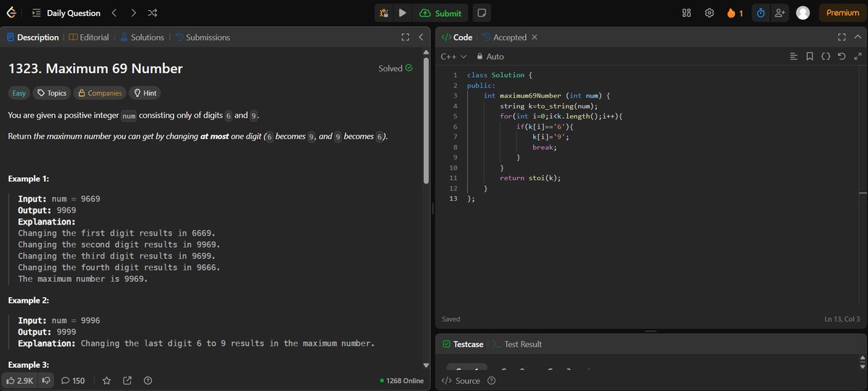This screenshot has height=391, width=868.
Task: Pick a random question with shuffle icon
Action: coord(153,13)
